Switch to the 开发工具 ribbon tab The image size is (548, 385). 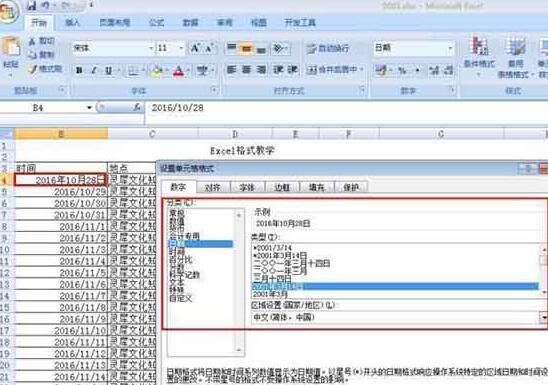[x=300, y=23]
